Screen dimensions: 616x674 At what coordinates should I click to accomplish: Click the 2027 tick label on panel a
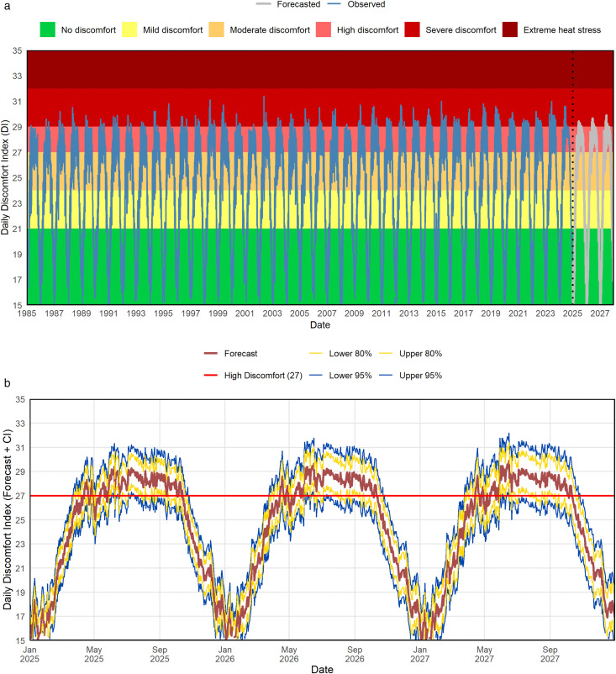point(600,313)
